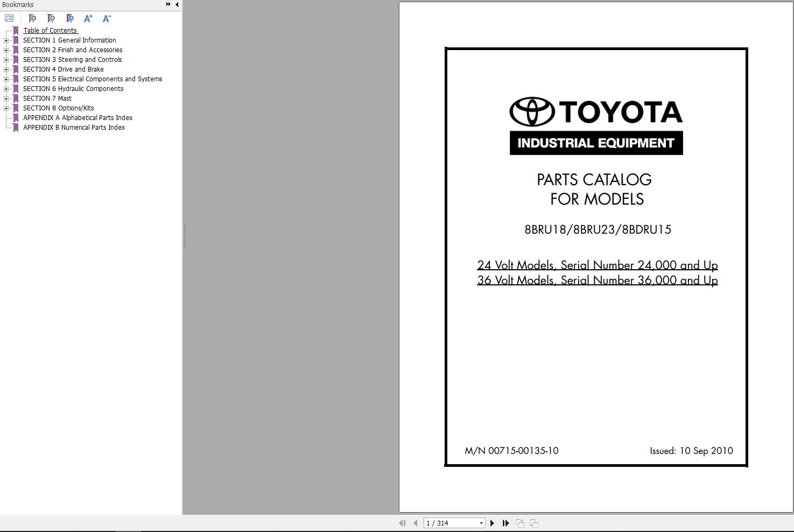Open APPENDIX A Alphabetical Parts Index bookmark
The width and height of the screenshot is (794, 532).
tap(78, 118)
